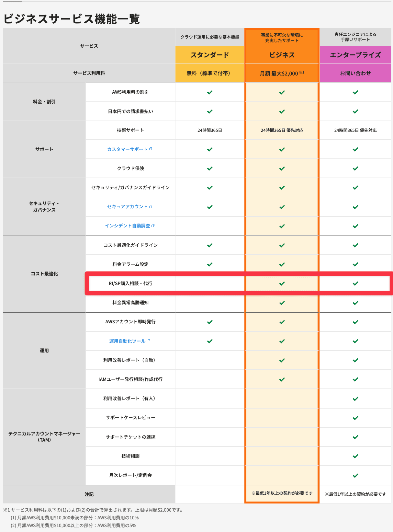Click the クラウド運用に必要な基本機能 caption

point(210,37)
